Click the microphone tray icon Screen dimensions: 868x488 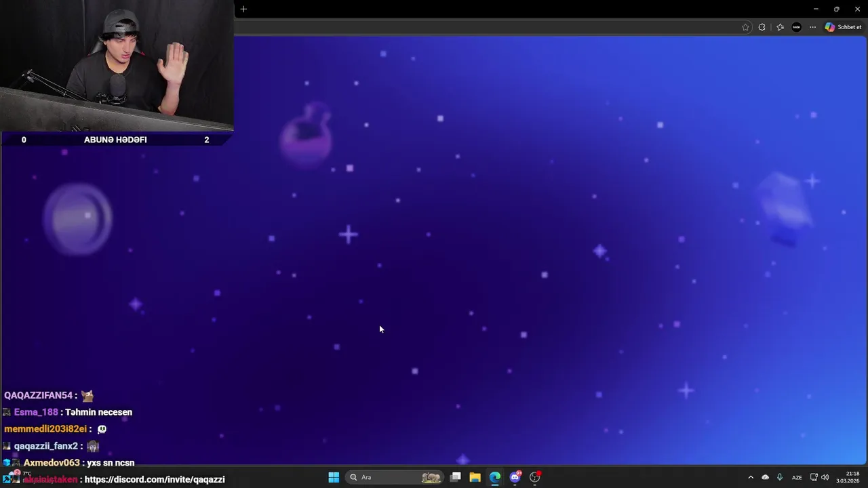click(x=780, y=477)
